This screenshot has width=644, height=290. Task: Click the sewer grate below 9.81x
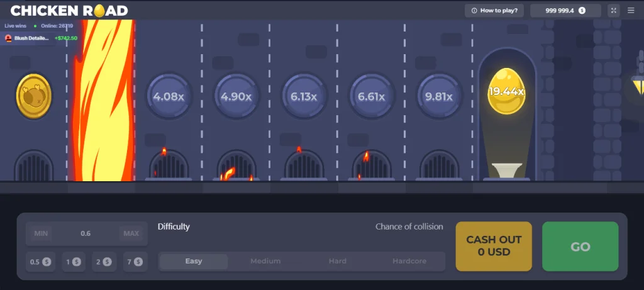click(439, 165)
